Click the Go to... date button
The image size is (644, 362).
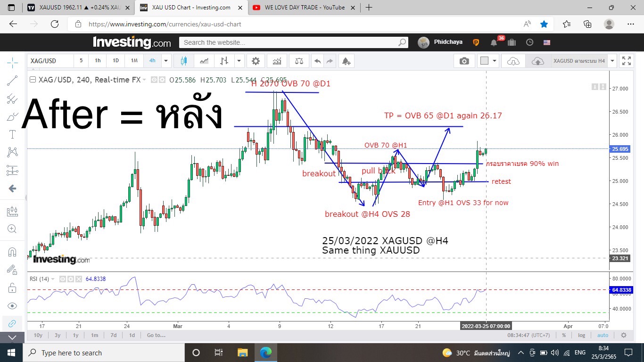[156, 335]
